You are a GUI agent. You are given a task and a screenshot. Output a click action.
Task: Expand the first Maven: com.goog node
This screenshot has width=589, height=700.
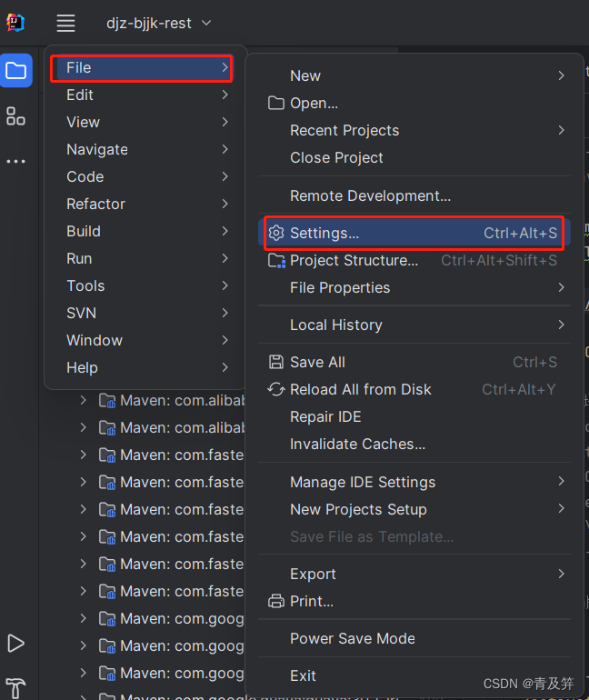click(83, 618)
